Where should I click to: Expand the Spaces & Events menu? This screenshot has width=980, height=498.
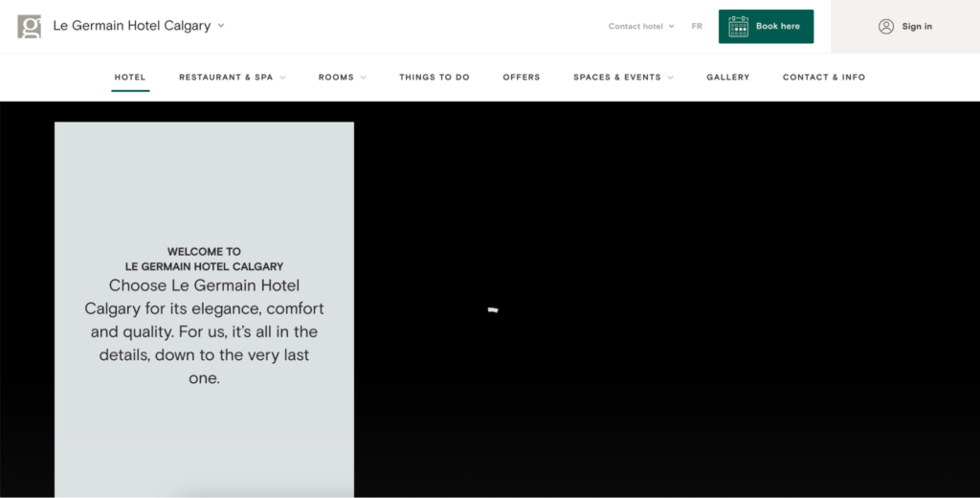(623, 77)
